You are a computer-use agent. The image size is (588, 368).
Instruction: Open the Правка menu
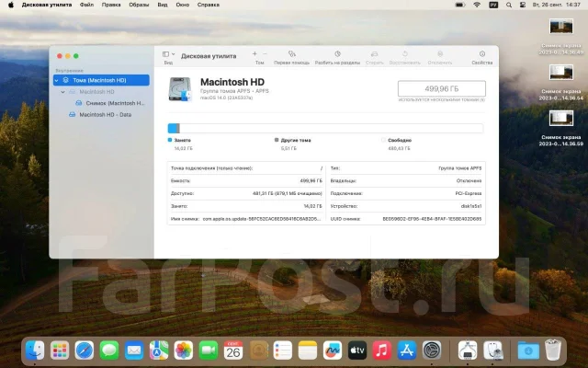[x=111, y=5]
